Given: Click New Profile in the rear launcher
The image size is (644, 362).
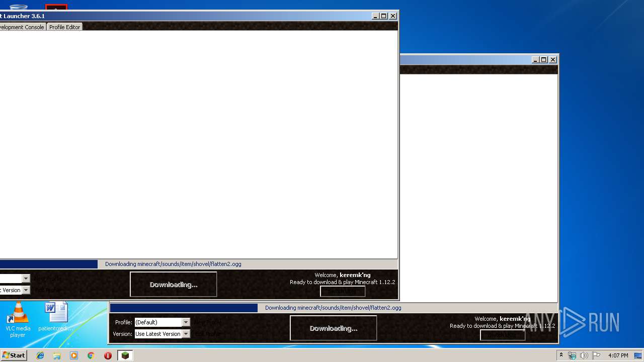Looking at the screenshot, I should coord(208,322).
